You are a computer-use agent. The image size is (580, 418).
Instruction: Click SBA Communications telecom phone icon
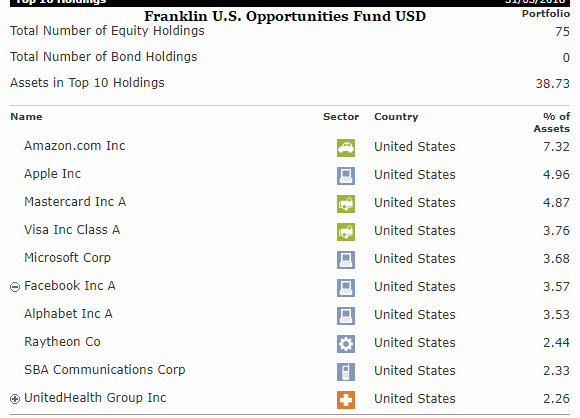click(x=346, y=372)
